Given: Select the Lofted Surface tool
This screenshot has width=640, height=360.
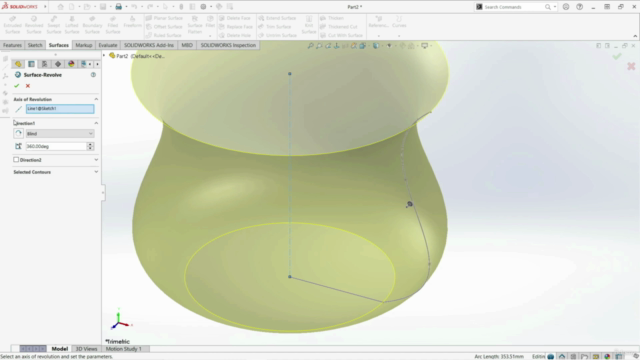Looking at the screenshot, I should coord(72,25).
